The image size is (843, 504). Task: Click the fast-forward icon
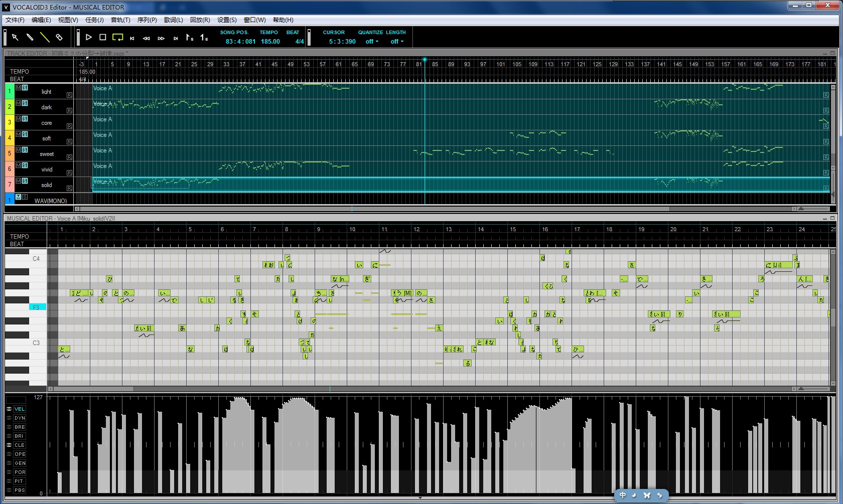click(161, 38)
